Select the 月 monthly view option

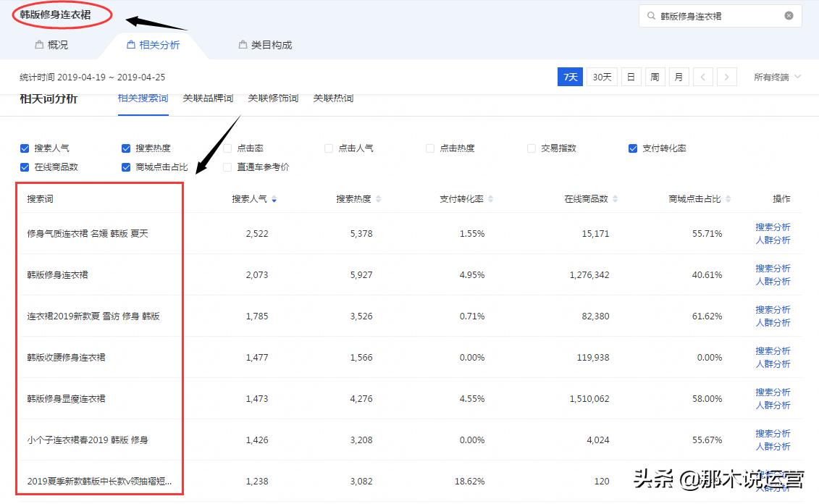[679, 76]
